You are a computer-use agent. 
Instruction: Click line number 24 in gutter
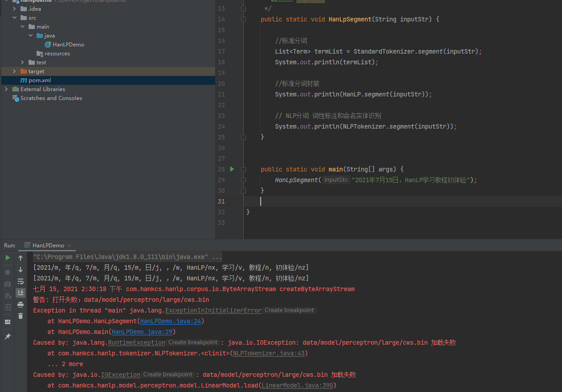coord(221,126)
